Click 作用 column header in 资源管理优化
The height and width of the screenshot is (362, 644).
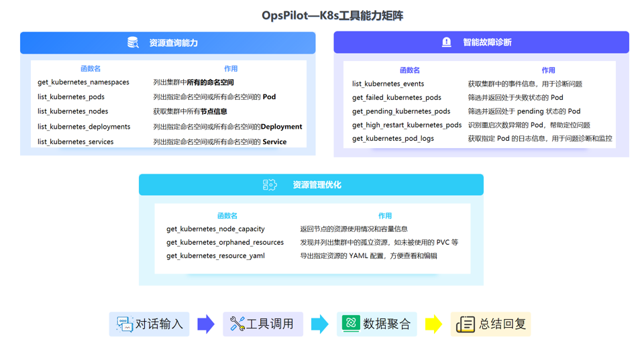pos(385,216)
